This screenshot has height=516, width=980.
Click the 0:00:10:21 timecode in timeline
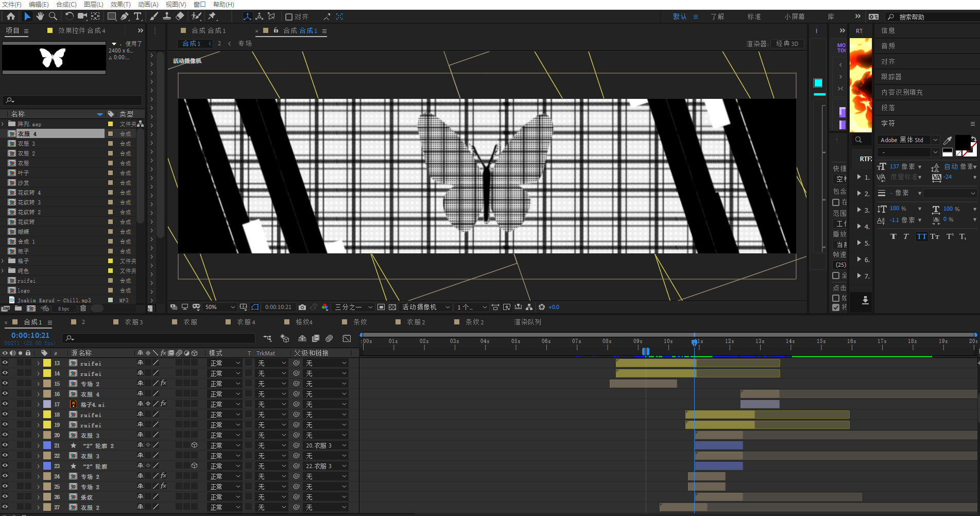coord(30,335)
